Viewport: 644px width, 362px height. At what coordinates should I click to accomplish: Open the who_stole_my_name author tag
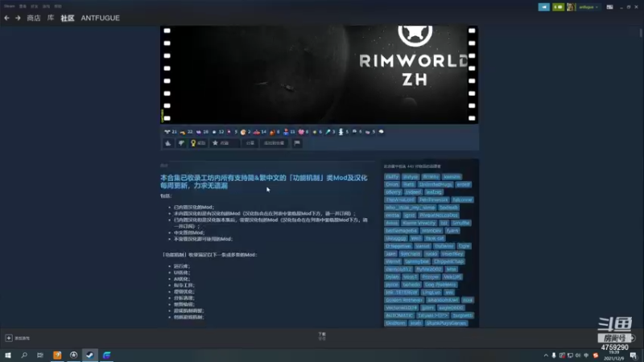click(x=410, y=208)
